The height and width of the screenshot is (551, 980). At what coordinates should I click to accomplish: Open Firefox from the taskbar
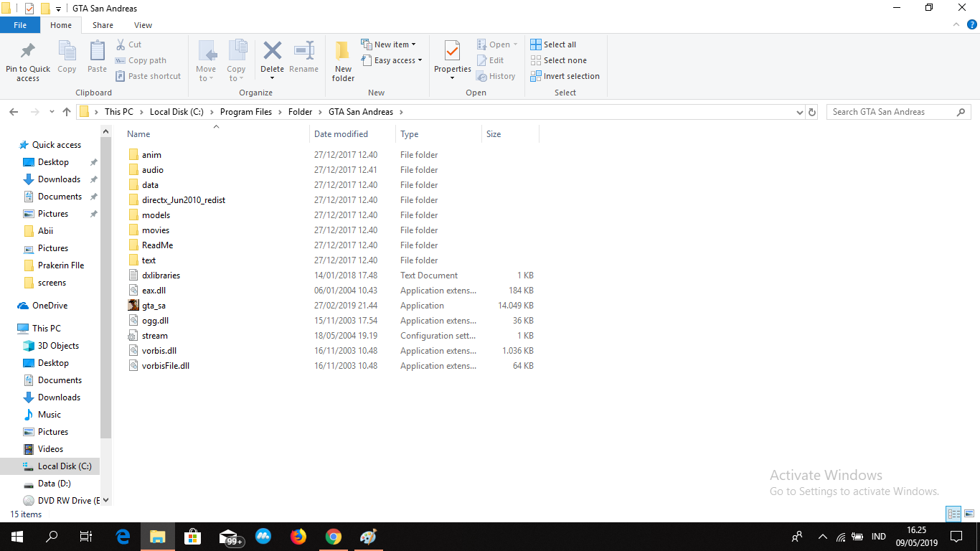pyautogui.click(x=298, y=537)
